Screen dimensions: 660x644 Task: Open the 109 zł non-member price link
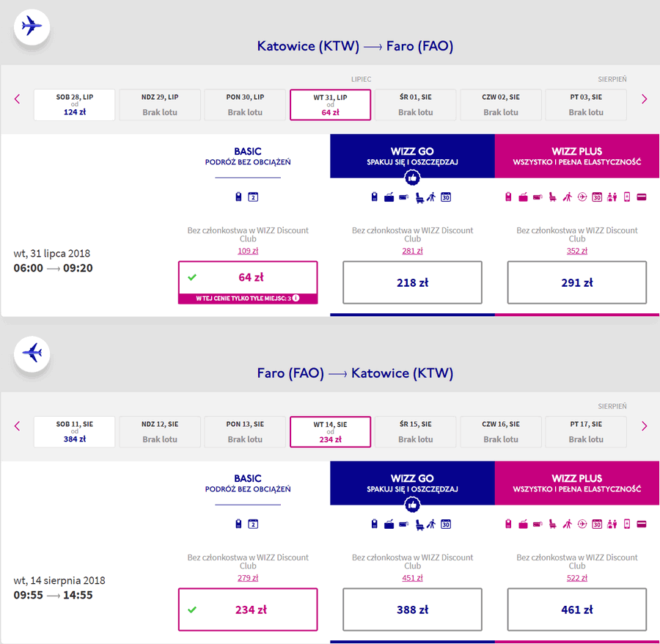pyautogui.click(x=248, y=251)
